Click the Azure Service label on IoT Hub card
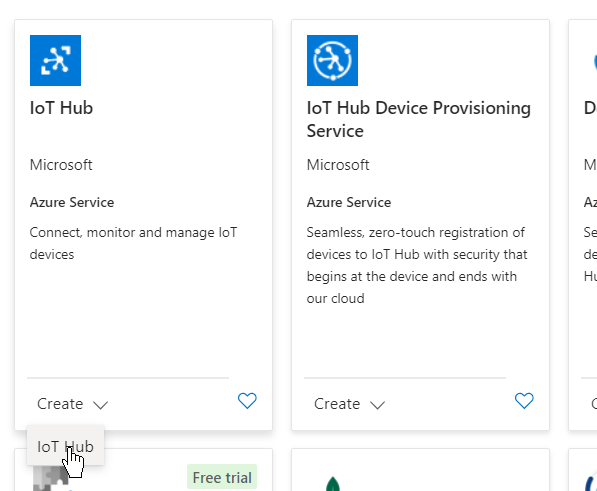This screenshot has height=491, width=597. (72, 202)
